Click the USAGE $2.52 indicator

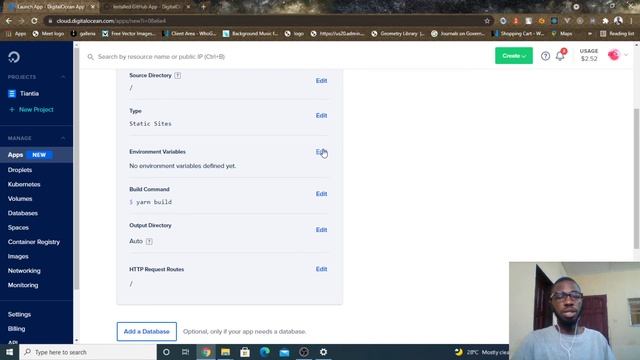[x=589, y=55]
